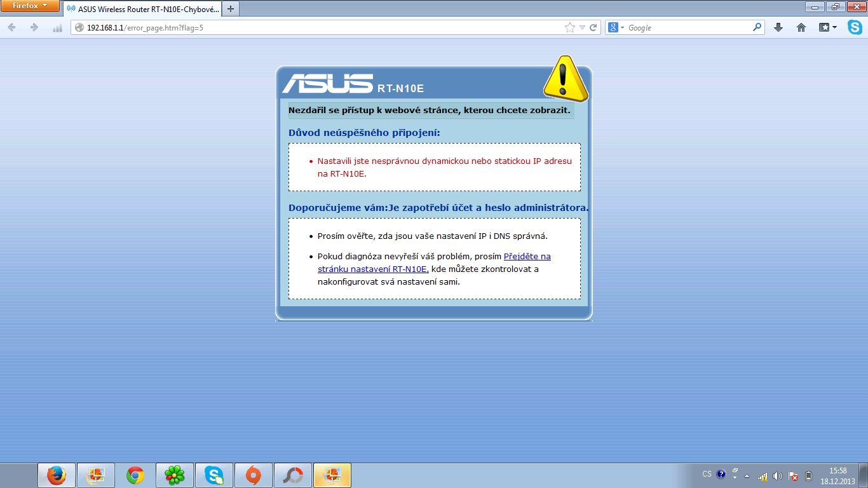Bookmark this page with the star icon

570,28
